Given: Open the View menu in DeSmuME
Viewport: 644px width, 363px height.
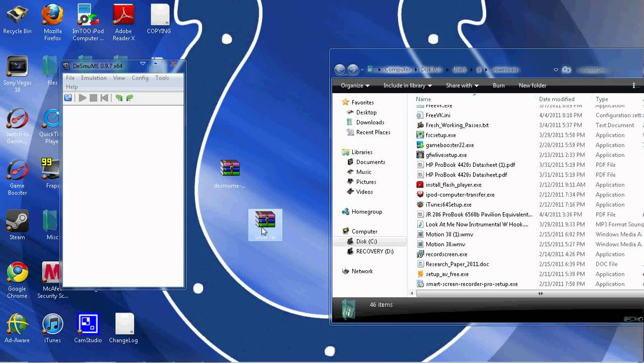Looking at the screenshot, I should click(x=119, y=78).
